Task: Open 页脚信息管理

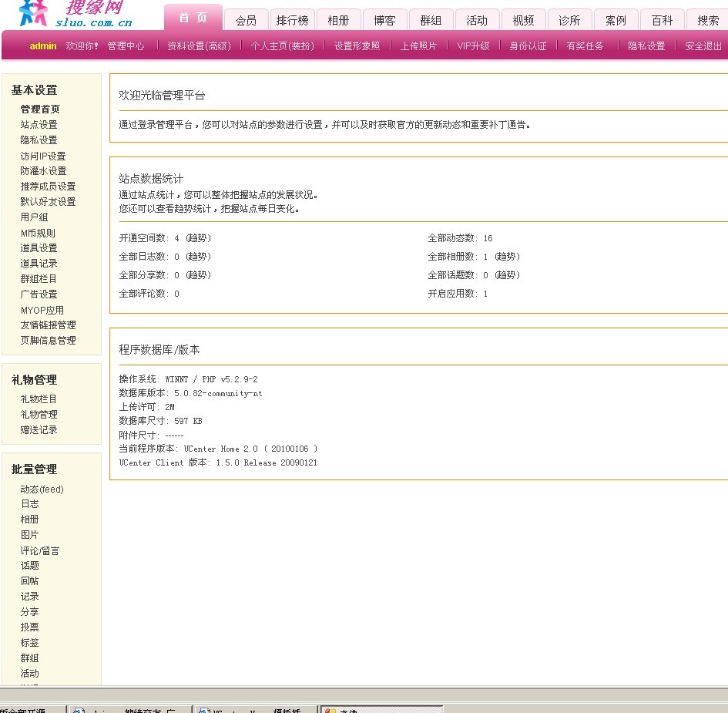Action: pyautogui.click(x=49, y=341)
